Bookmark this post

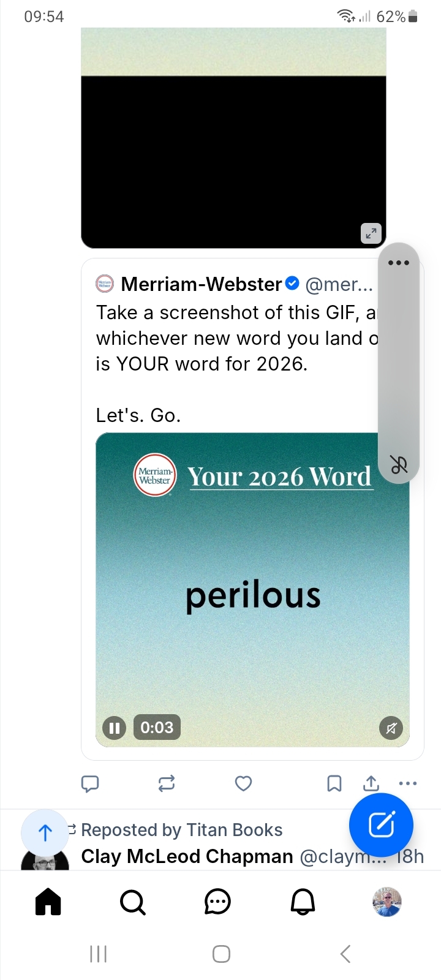334,783
